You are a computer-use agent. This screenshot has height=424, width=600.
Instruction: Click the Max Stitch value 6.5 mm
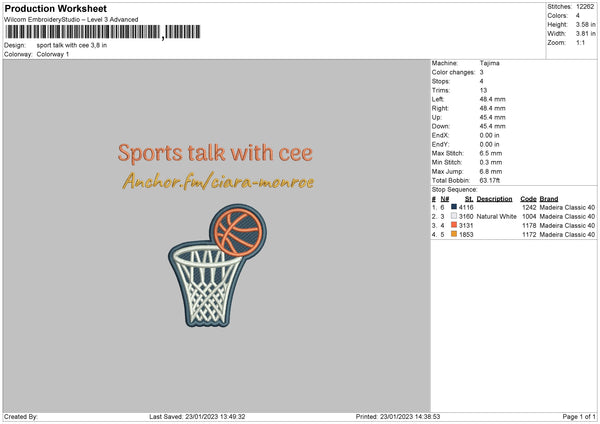click(x=491, y=153)
